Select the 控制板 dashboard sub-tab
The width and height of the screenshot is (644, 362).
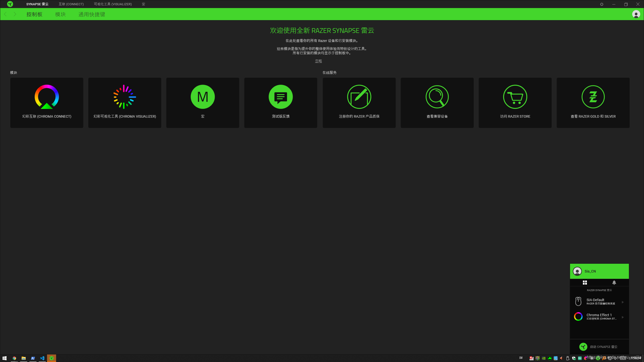point(34,14)
